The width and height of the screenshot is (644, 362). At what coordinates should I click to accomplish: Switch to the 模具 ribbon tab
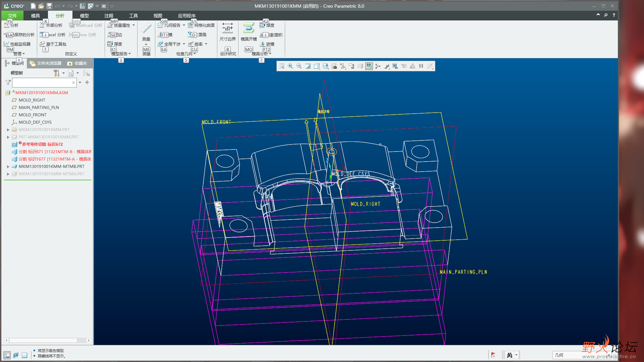click(36, 16)
